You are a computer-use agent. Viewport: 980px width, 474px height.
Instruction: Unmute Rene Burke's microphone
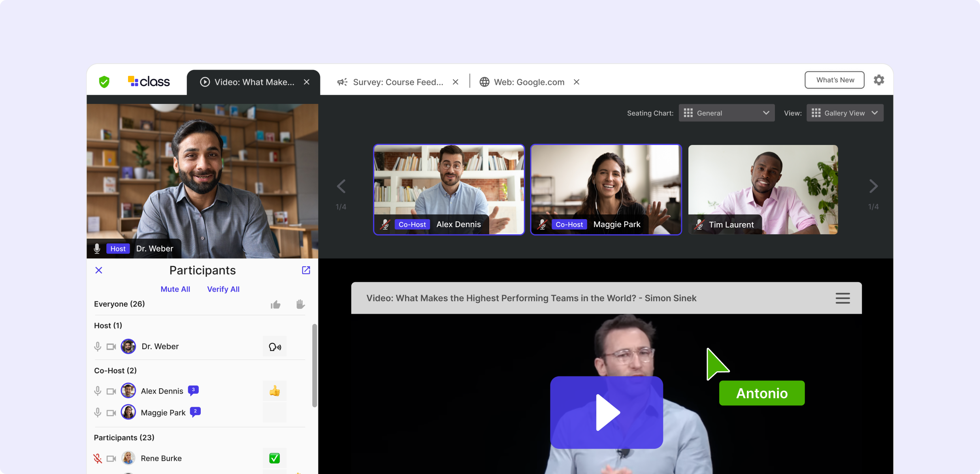coord(98,458)
